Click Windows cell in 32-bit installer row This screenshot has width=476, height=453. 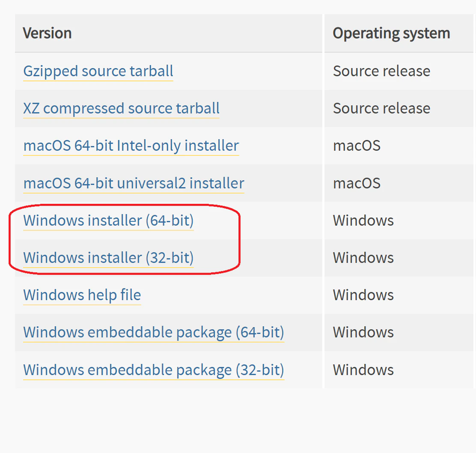point(363,258)
